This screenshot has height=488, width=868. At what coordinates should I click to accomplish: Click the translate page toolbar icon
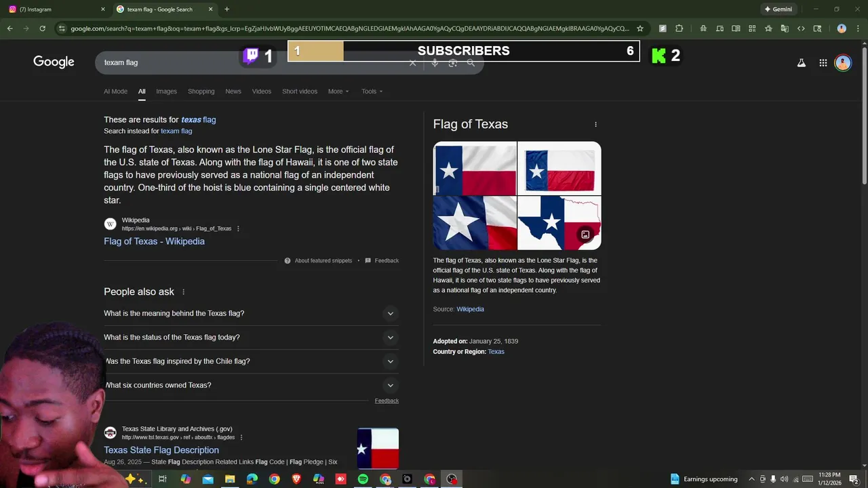(785, 28)
